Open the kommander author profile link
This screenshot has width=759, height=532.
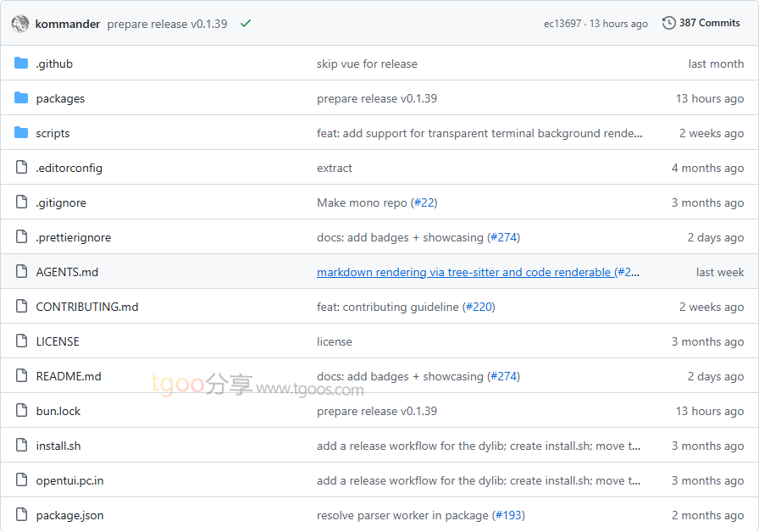coord(68,24)
